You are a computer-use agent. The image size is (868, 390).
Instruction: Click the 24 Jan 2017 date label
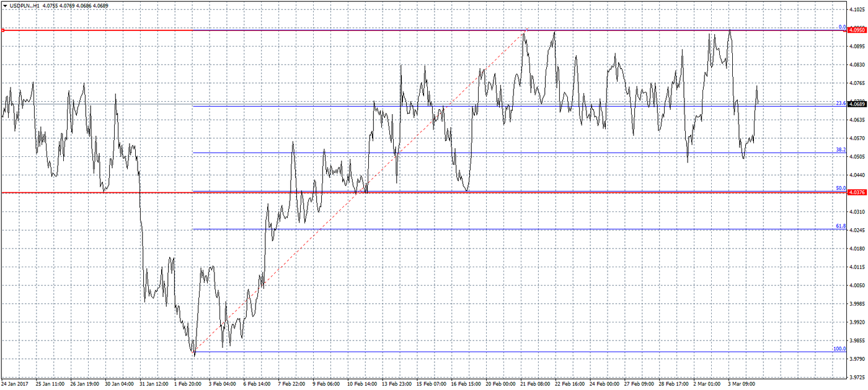pos(15,384)
